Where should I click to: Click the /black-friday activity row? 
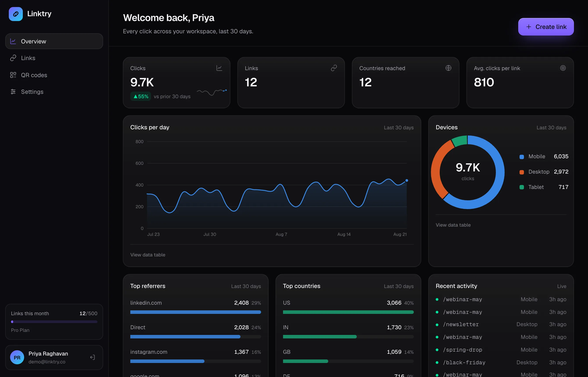click(501, 362)
